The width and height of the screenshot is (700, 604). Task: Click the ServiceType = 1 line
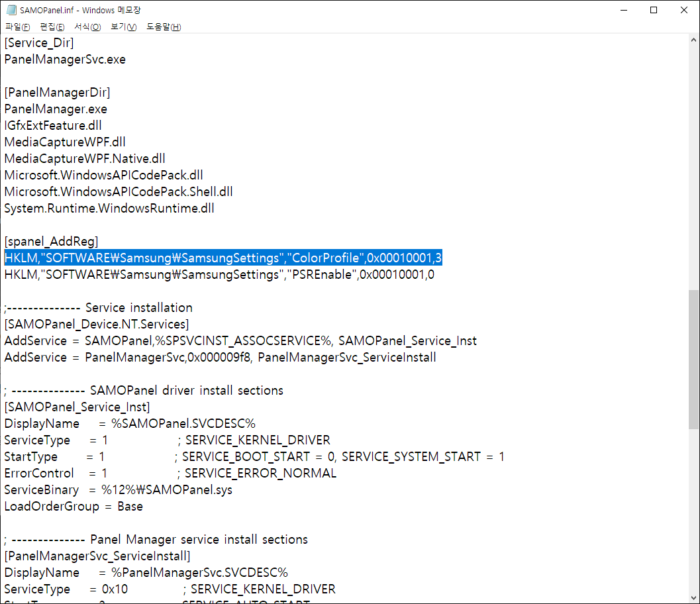click(168, 440)
